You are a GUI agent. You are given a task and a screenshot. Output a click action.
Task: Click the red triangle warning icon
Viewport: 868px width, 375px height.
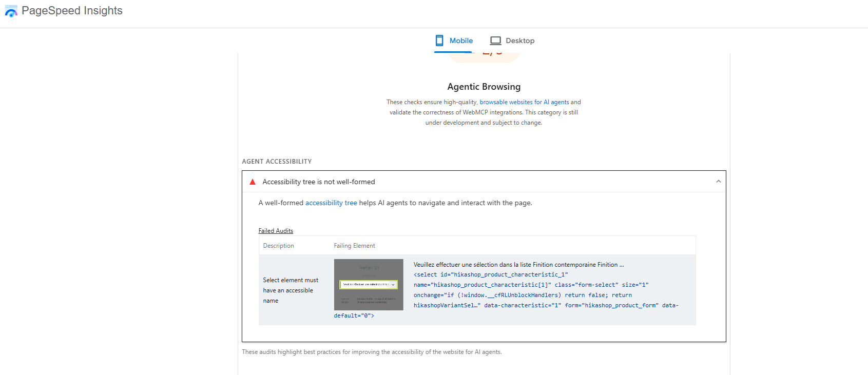[x=253, y=182]
